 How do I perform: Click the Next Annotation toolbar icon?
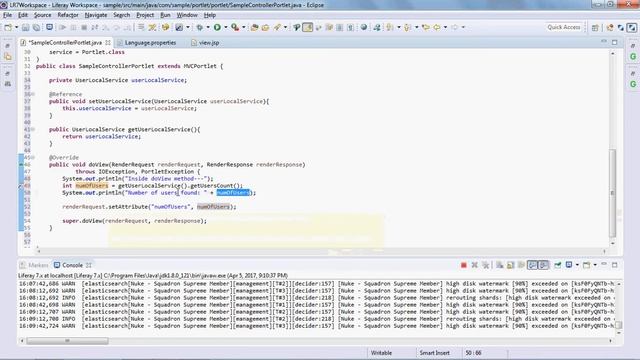[x=390, y=27]
